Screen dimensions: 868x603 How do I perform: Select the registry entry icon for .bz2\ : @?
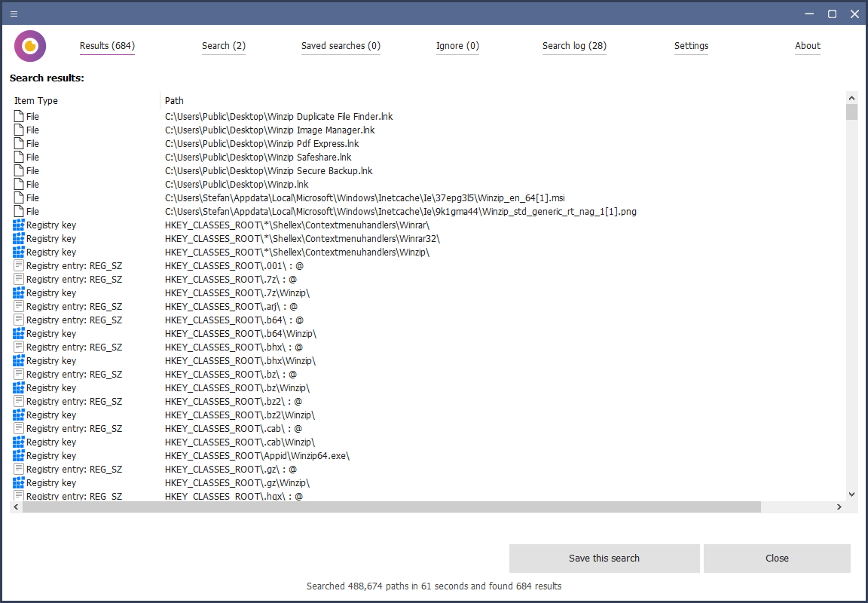pos(19,402)
